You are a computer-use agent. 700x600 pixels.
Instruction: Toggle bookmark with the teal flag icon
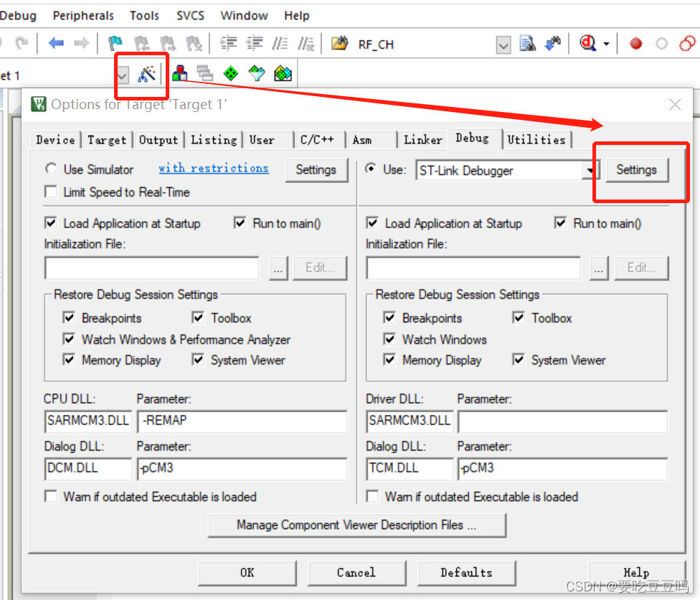click(115, 43)
